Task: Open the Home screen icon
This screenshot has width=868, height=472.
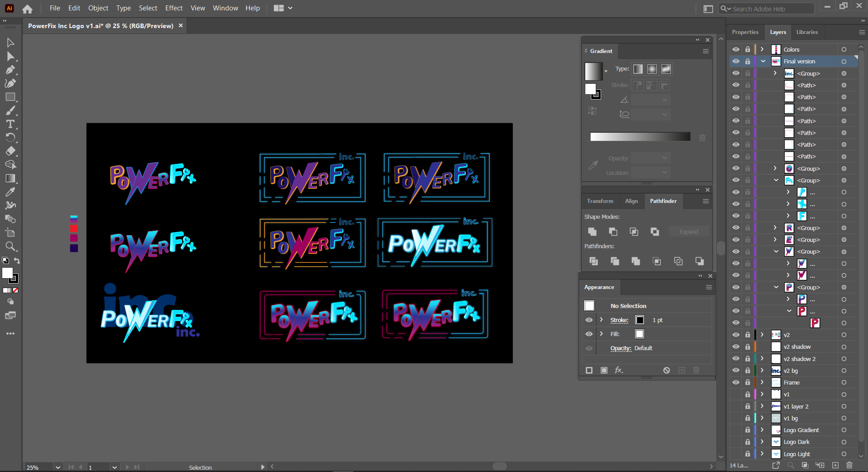Action: 27,9
